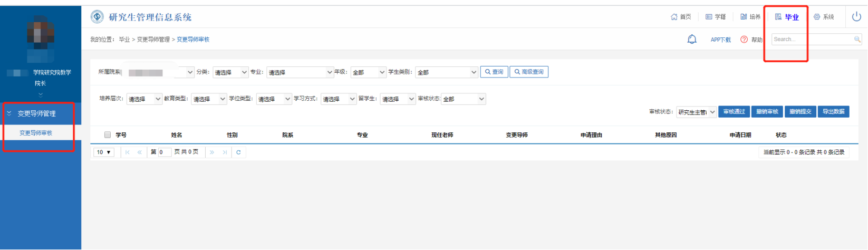This screenshot has height=250, width=868.
Task: Click the Search input field
Action: 812,40
